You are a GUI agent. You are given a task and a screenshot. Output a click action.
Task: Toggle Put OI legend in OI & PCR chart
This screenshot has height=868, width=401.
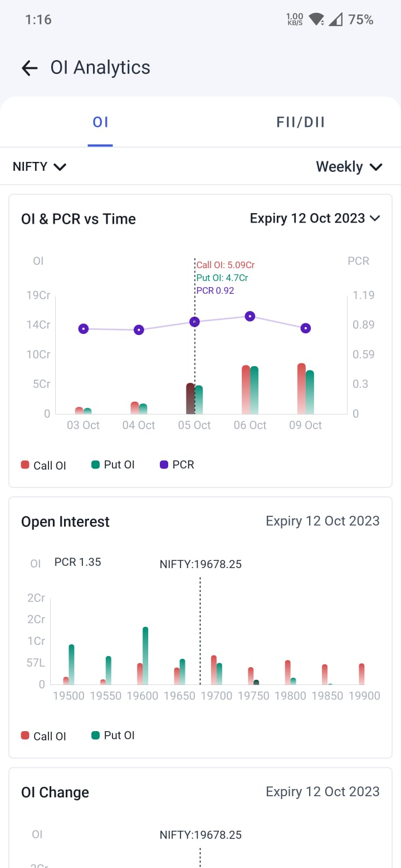(113, 465)
